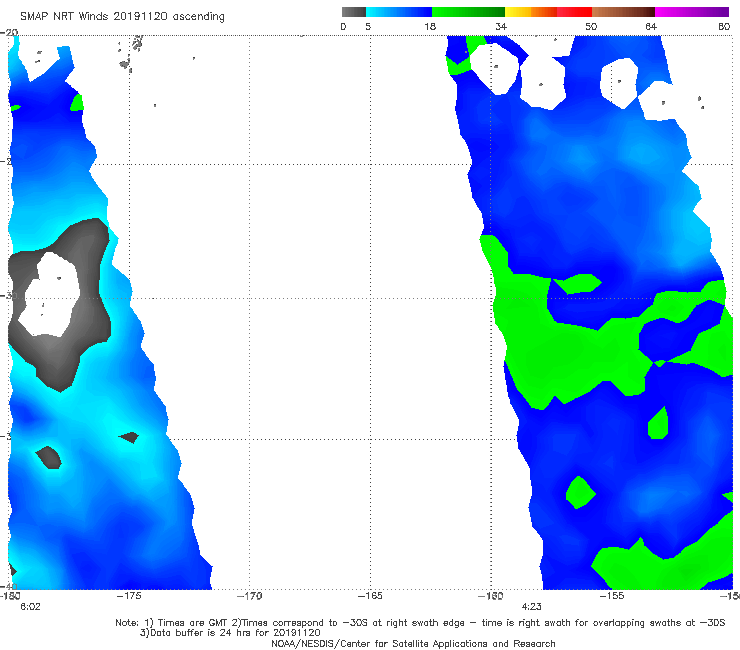Click the '4:23' swath time label
The height and width of the screenshot is (650, 740).
tap(531, 607)
